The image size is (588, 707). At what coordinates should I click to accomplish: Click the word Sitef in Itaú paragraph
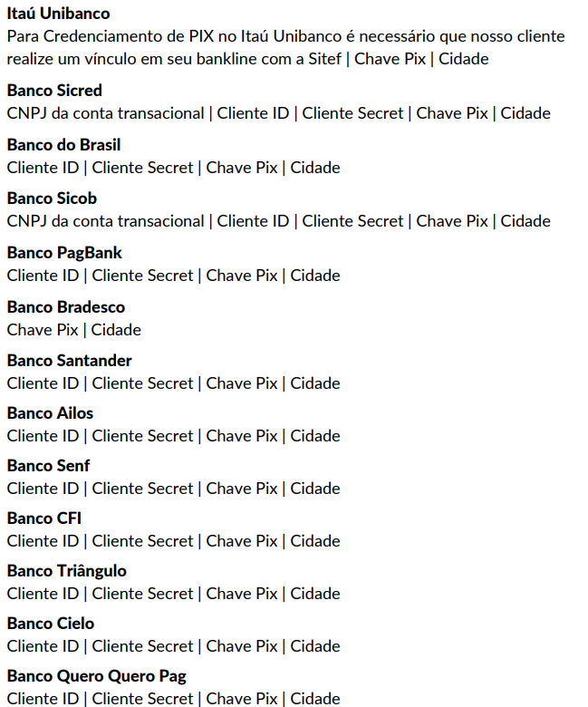click(325, 59)
